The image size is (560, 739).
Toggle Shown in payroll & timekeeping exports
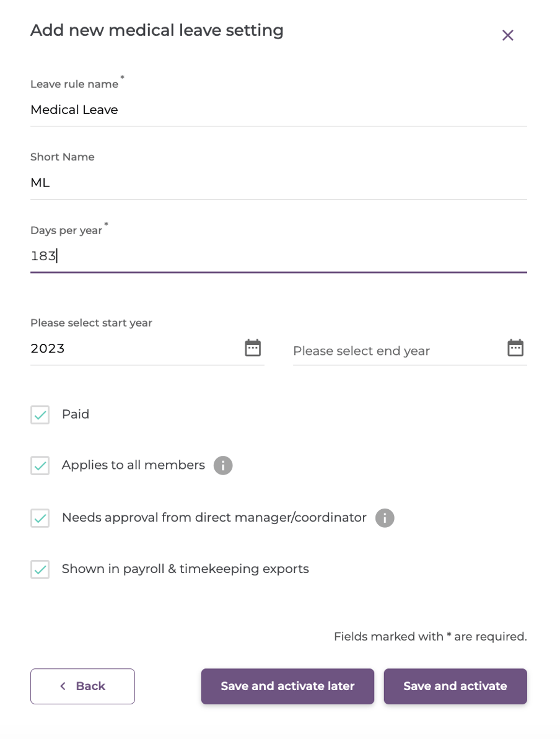(39, 569)
